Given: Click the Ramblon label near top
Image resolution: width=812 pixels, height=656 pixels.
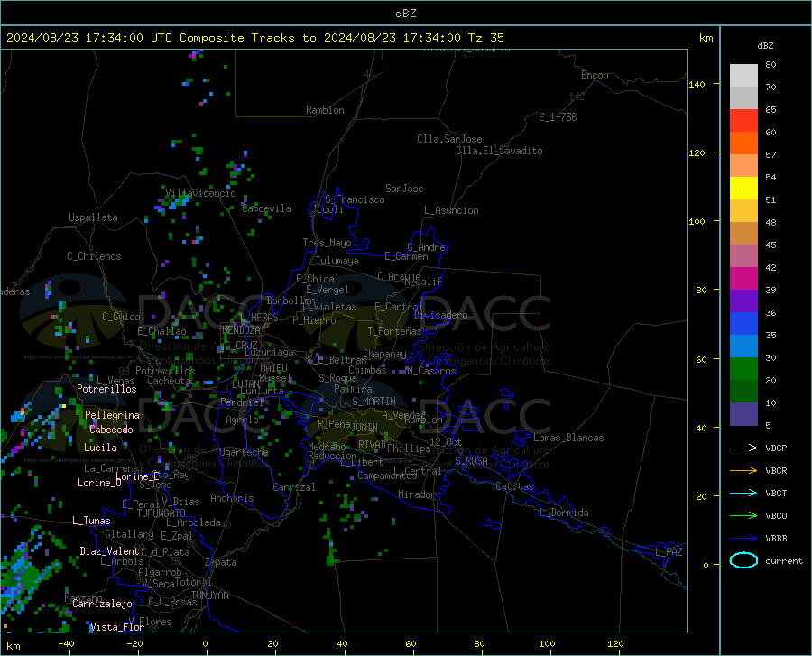Looking at the screenshot, I should [x=325, y=110].
